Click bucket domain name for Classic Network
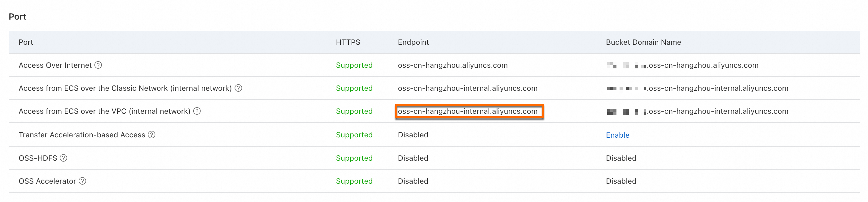Screen dimensions: 868x202 pos(718,88)
